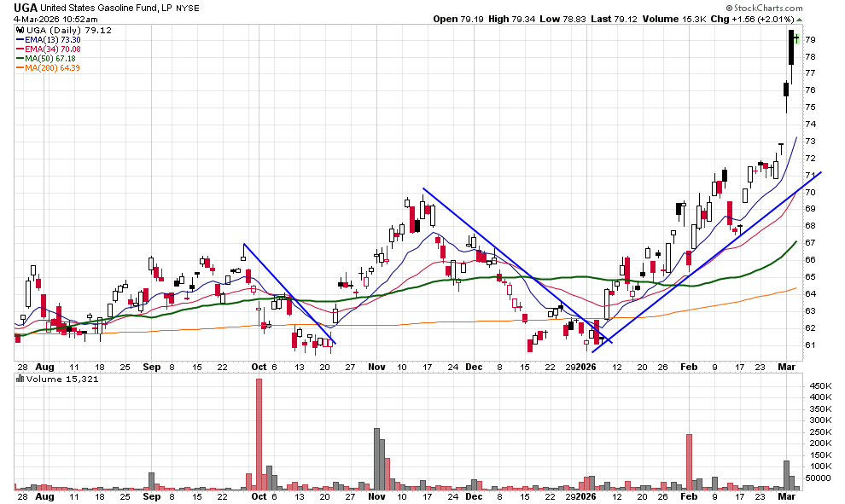845x504 pixels.
Task: Click the 300K label on the volume axis
Action: (x=821, y=420)
